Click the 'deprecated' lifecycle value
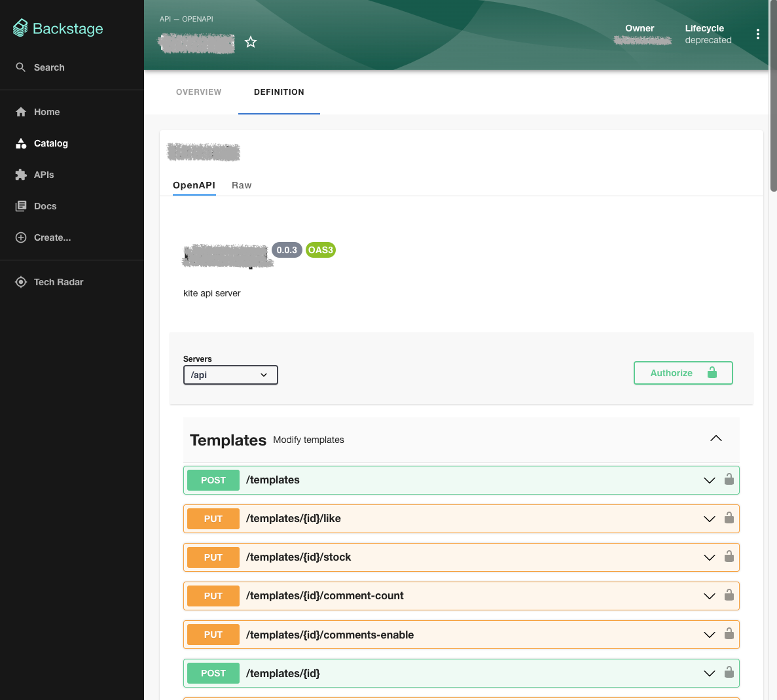Screen dimensions: 777x700 708,40
